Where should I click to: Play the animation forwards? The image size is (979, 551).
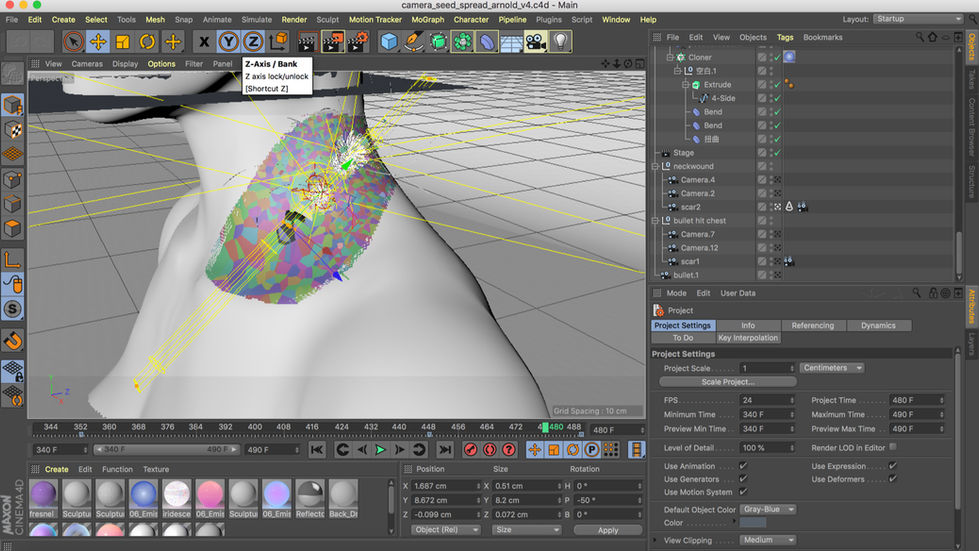click(380, 449)
